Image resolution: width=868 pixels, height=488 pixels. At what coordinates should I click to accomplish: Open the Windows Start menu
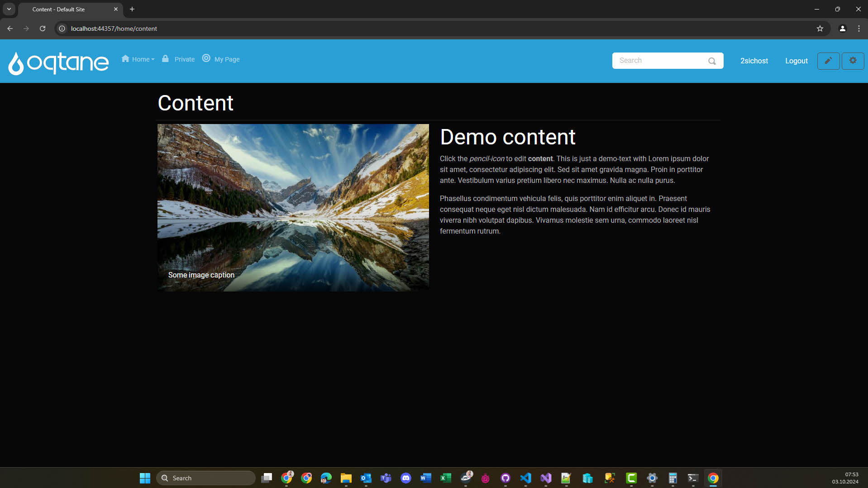pos(145,478)
